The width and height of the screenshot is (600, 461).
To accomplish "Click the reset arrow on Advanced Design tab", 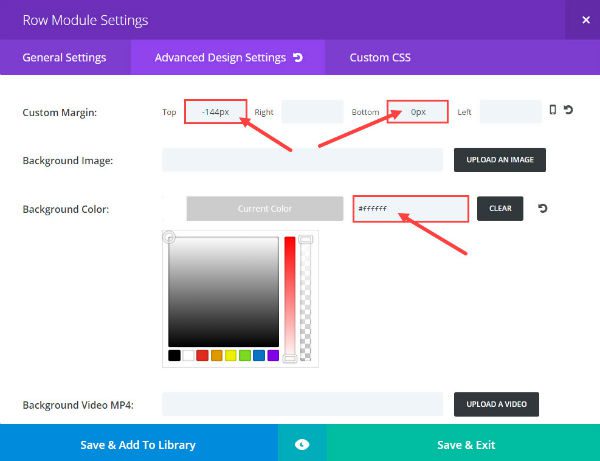I will click(297, 58).
